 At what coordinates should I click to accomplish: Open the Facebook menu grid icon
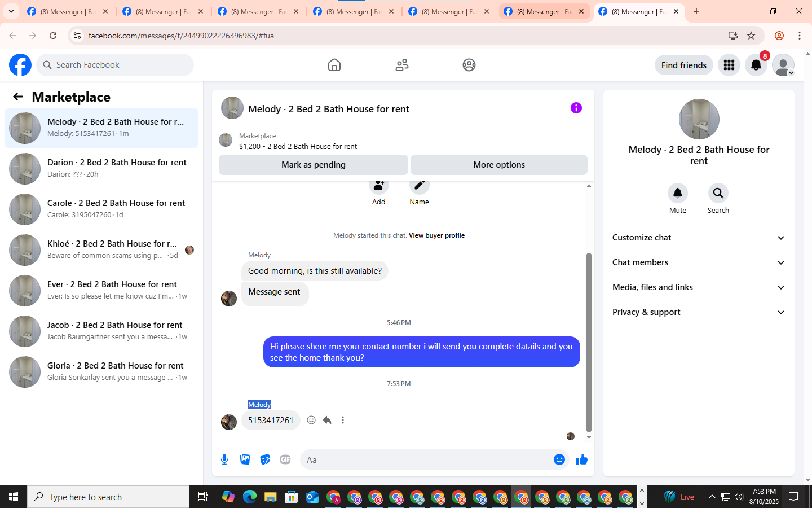click(x=729, y=65)
